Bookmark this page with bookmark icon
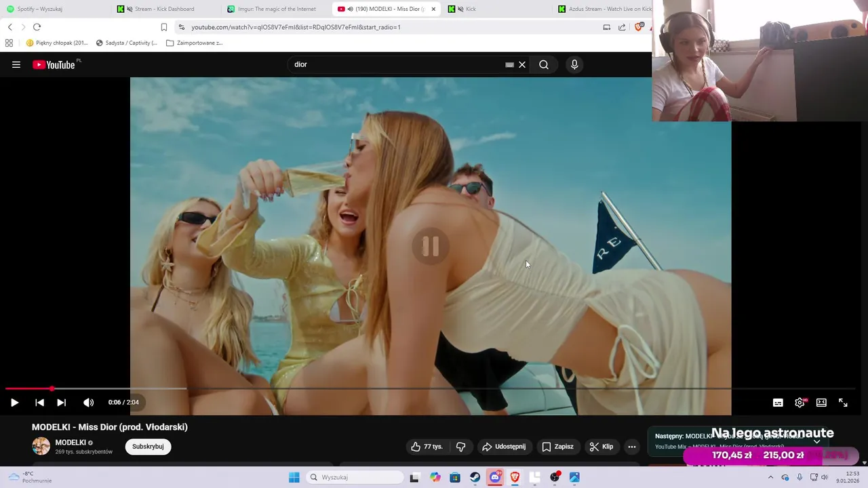This screenshot has height=488, width=868. [x=164, y=27]
